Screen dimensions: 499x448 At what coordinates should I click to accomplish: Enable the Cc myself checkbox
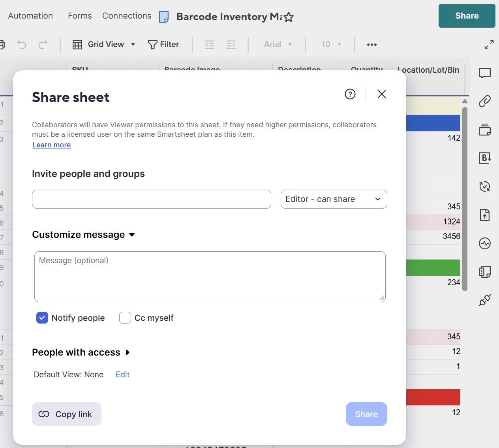coord(125,318)
